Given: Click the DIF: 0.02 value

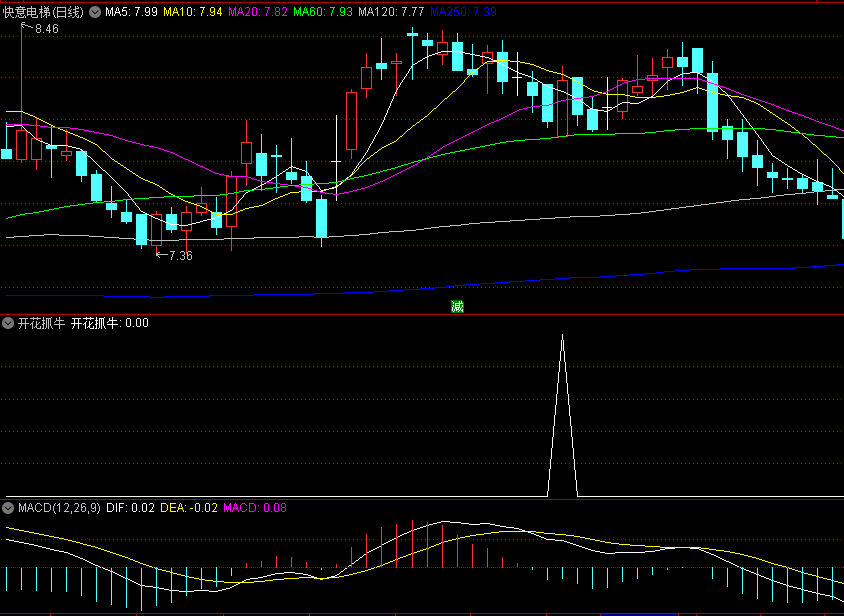Looking at the screenshot, I should click(130, 507).
